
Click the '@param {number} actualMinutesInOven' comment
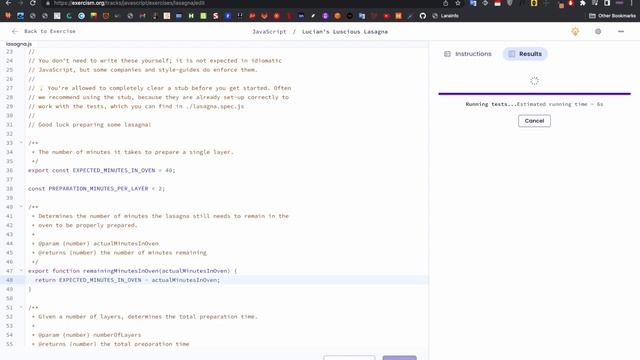click(95, 243)
